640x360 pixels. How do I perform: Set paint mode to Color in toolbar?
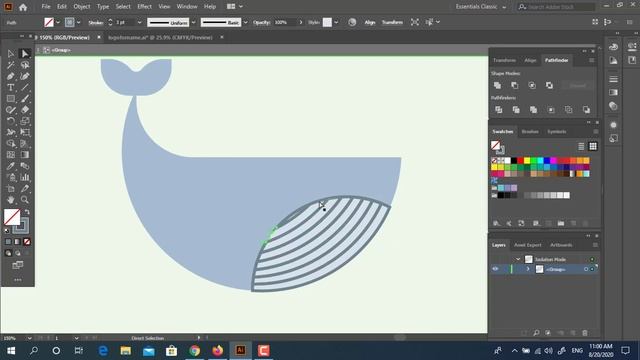pyautogui.click(x=8, y=242)
